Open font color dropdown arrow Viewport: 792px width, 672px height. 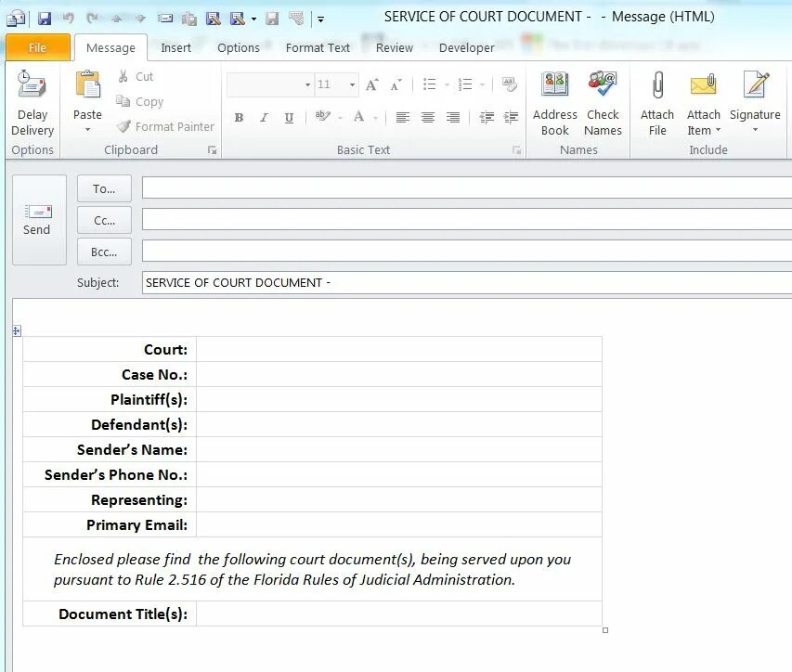click(376, 118)
